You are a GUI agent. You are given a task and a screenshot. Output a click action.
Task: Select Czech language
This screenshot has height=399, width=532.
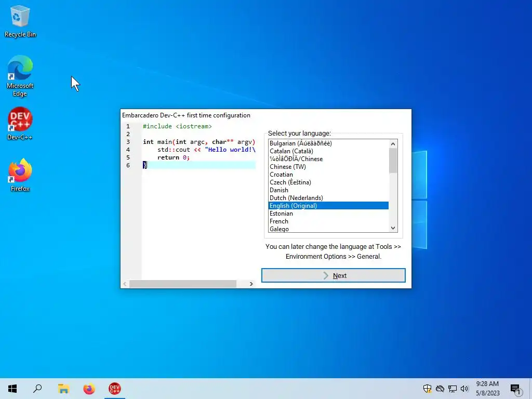pyautogui.click(x=328, y=182)
